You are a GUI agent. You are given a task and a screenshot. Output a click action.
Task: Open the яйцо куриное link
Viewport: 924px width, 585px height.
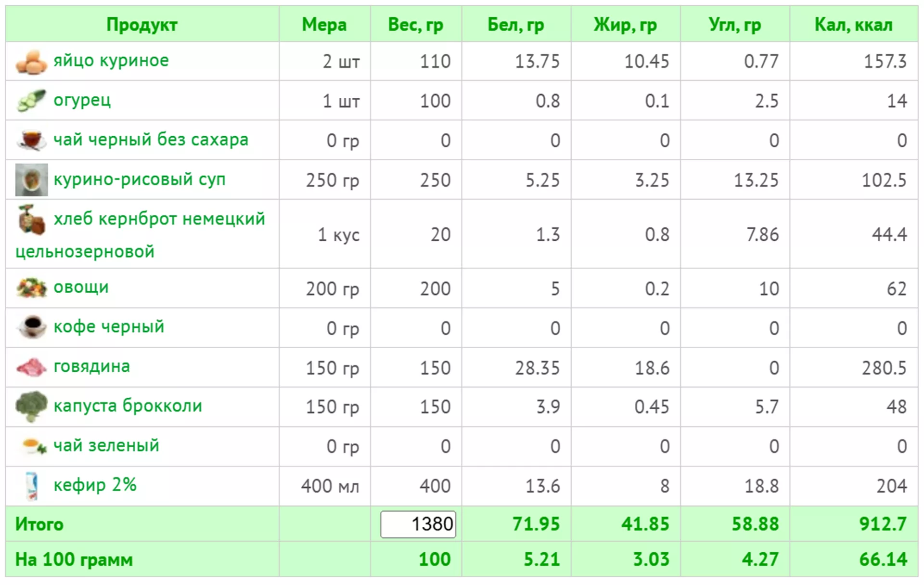(x=111, y=61)
